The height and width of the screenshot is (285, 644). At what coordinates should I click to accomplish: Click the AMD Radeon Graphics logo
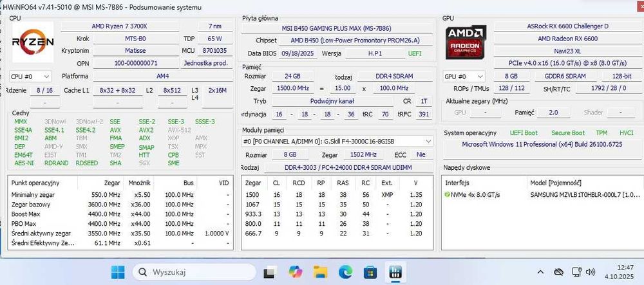tap(466, 42)
